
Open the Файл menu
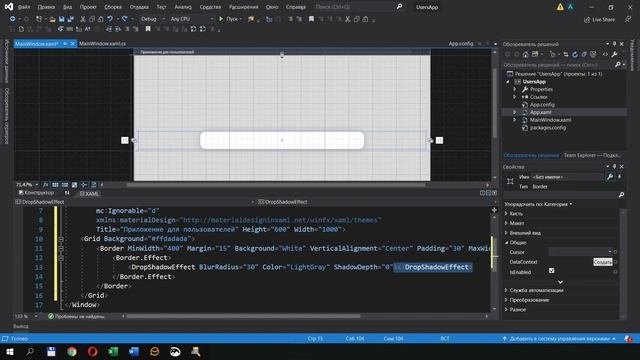pyautogui.click(x=24, y=7)
